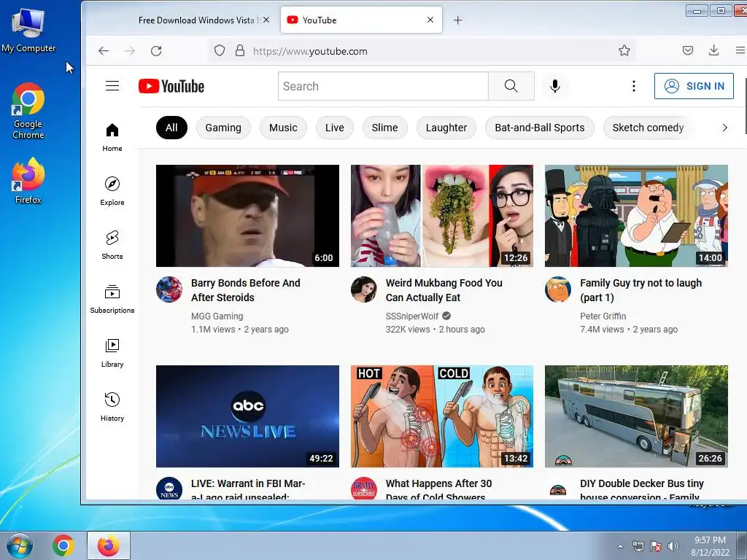Image resolution: width=747 pixels, height=560 pixels.
Task: Open the Hot Cold showers video thumbnail
Action: [x=441, y=416]
